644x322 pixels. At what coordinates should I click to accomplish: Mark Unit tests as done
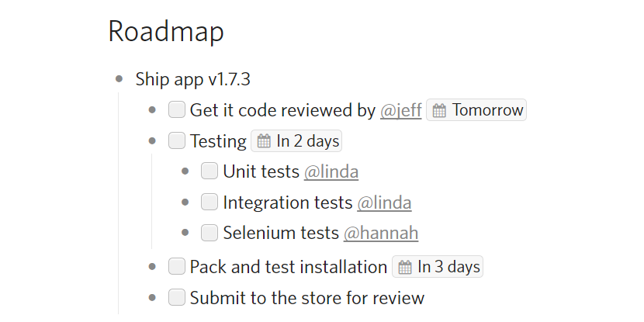209,171
